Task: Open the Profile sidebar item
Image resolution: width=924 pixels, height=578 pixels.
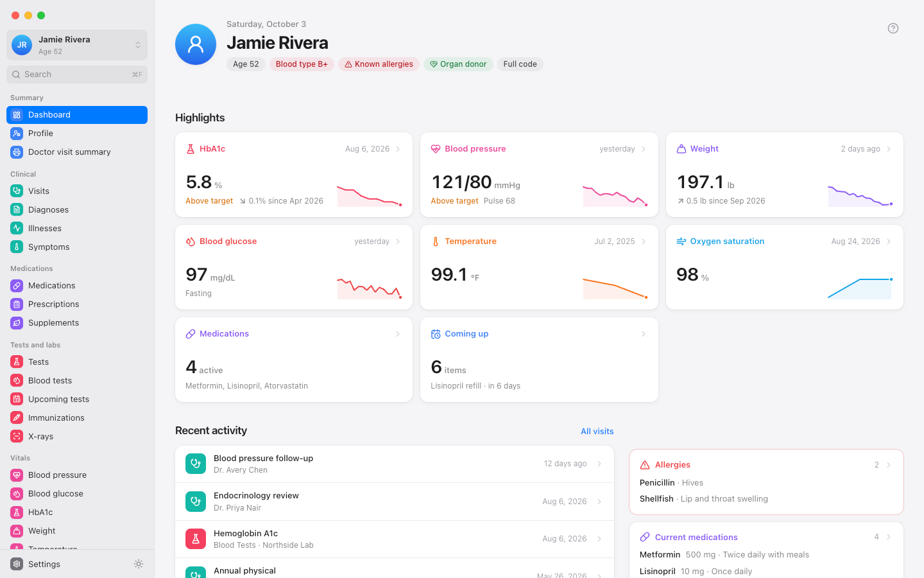Action: [x=77, y=134]
